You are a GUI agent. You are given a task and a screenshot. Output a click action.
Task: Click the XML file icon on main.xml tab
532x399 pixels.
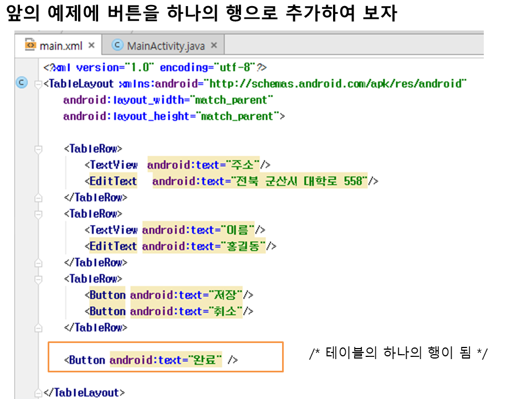click(30, 45)
